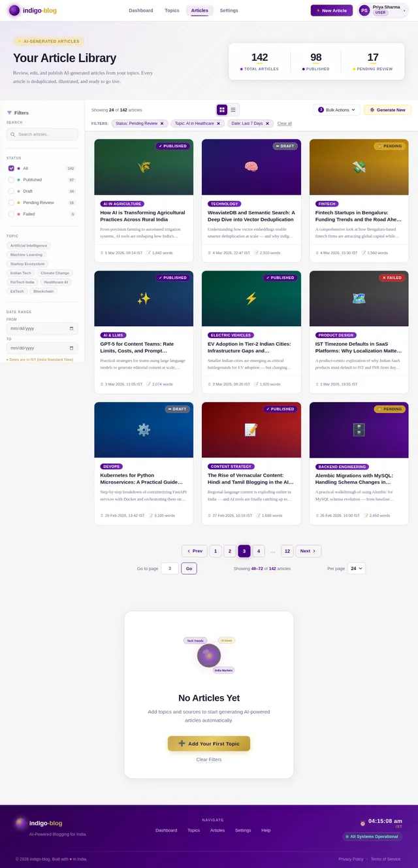Click the cabinet emoji on the Alembic Migrations article
Viewport: 418px width, 868px height.
[359, 429]
